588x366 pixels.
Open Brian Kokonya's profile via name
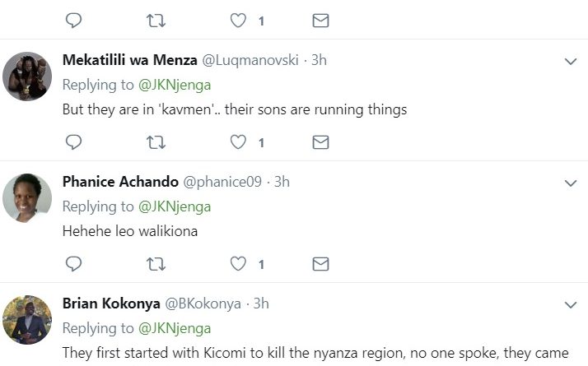(111, 303)
